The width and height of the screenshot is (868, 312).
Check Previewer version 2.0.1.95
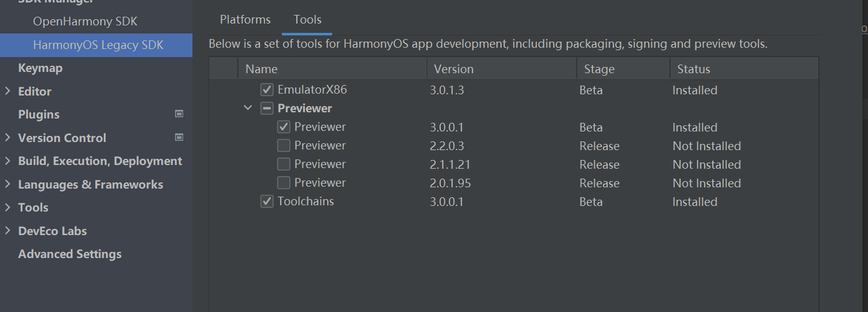284,183
